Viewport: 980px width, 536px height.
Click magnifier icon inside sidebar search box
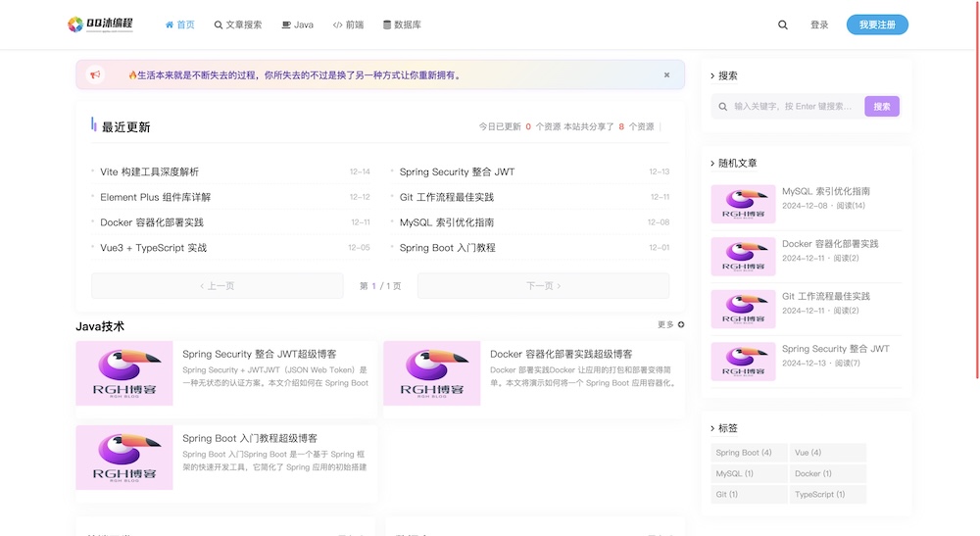722,107
